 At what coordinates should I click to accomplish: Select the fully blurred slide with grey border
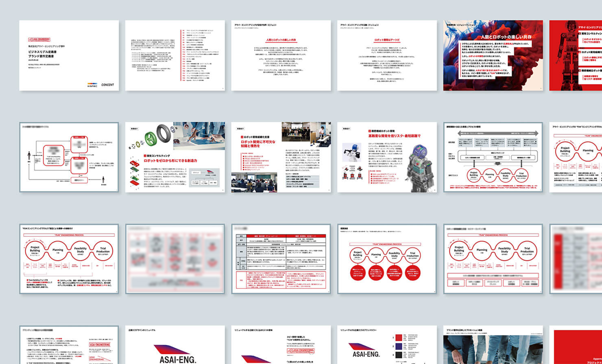coord(175,259)
